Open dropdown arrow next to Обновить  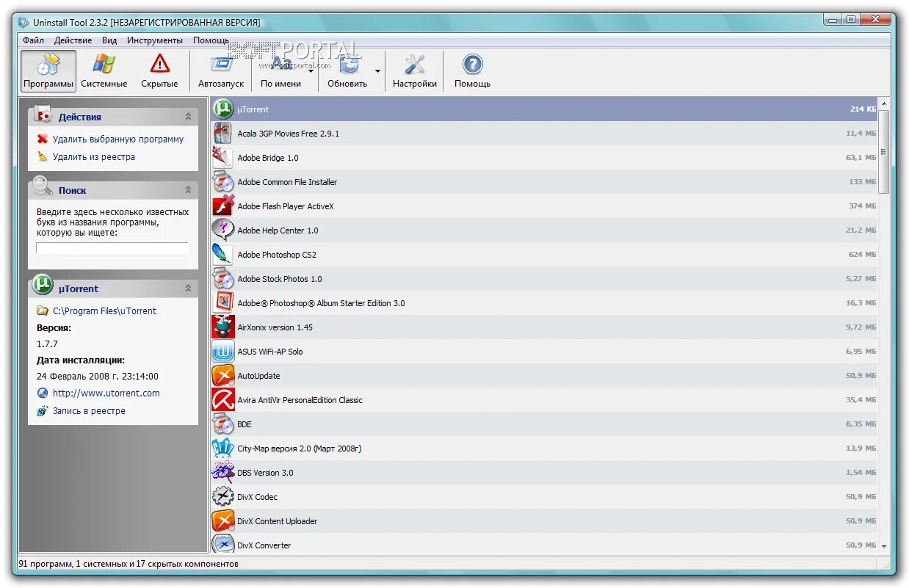point(377,71)
